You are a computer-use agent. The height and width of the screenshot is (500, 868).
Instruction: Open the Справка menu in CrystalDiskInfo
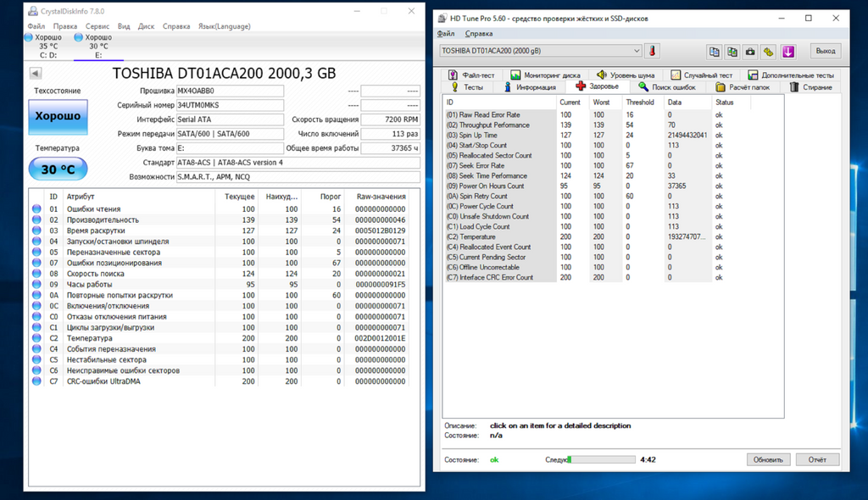(176, 26)
